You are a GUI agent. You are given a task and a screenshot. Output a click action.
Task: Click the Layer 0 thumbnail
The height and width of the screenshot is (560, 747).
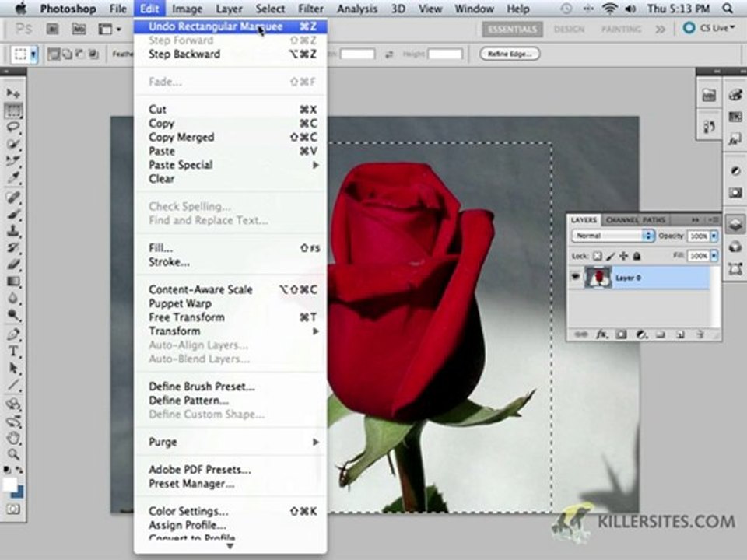(x=598, y=277)
